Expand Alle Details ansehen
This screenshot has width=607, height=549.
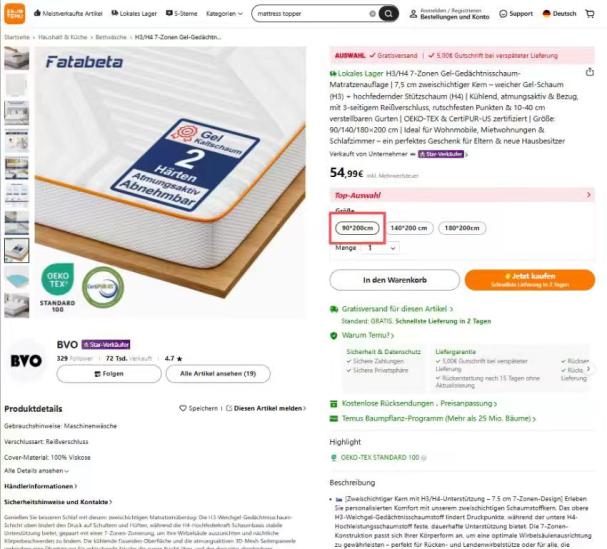(36, 471)
